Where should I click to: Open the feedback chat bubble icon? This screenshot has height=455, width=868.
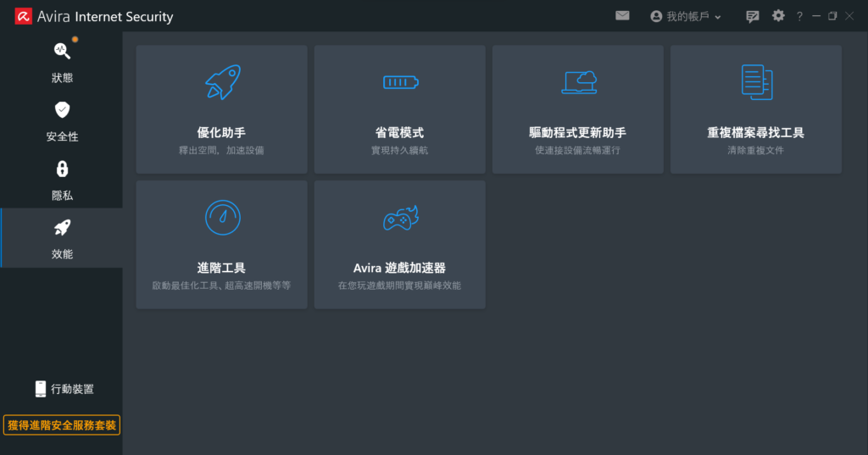[753, 16]
